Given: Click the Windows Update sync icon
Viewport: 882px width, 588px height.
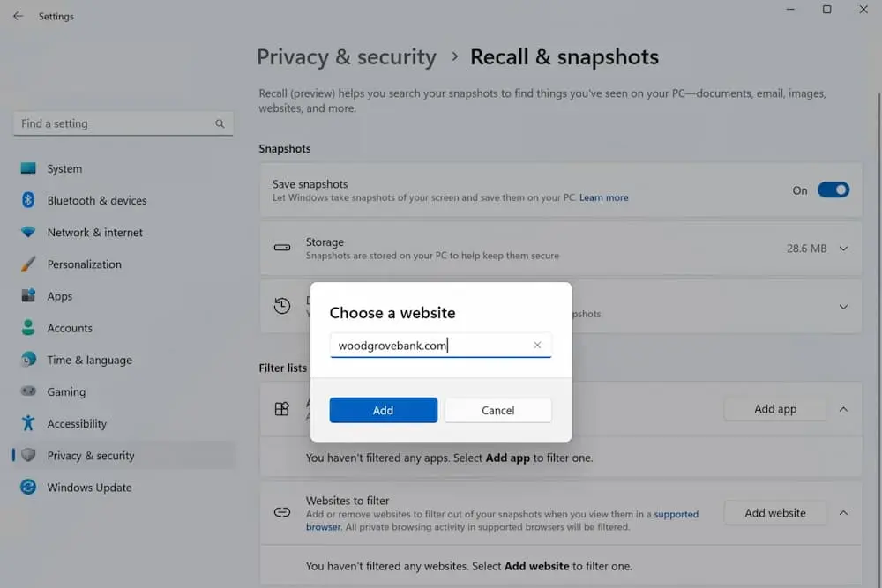Looking at the screenshot, I should coord(28,488).
